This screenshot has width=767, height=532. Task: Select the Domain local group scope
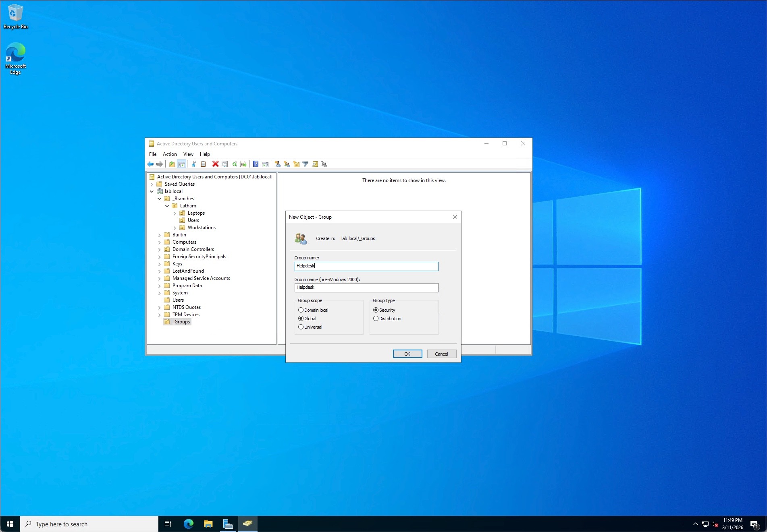coord(301,310)
